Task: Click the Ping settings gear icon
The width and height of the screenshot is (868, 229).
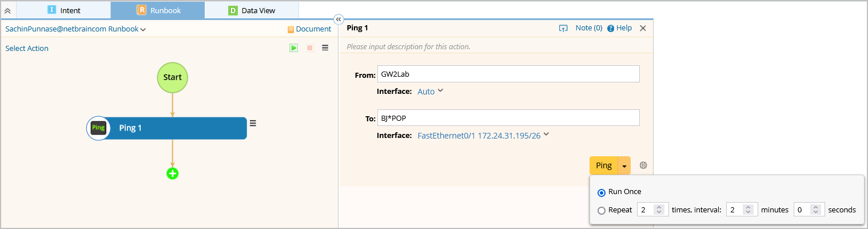Action: [643, 165]
